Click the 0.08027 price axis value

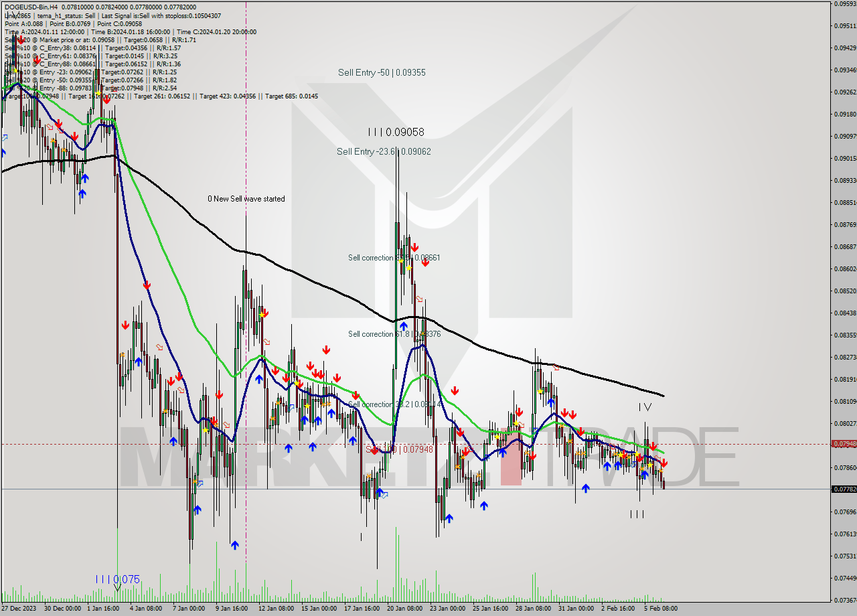pos(845,423)
